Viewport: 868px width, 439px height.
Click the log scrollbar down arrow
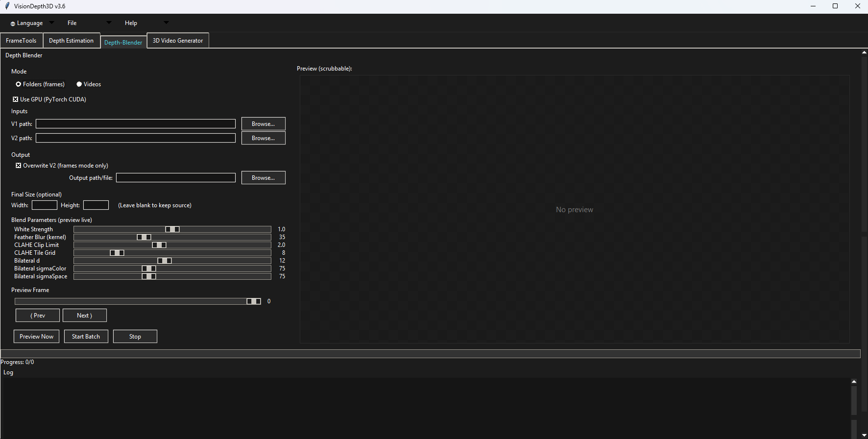[x=864, y=435]
